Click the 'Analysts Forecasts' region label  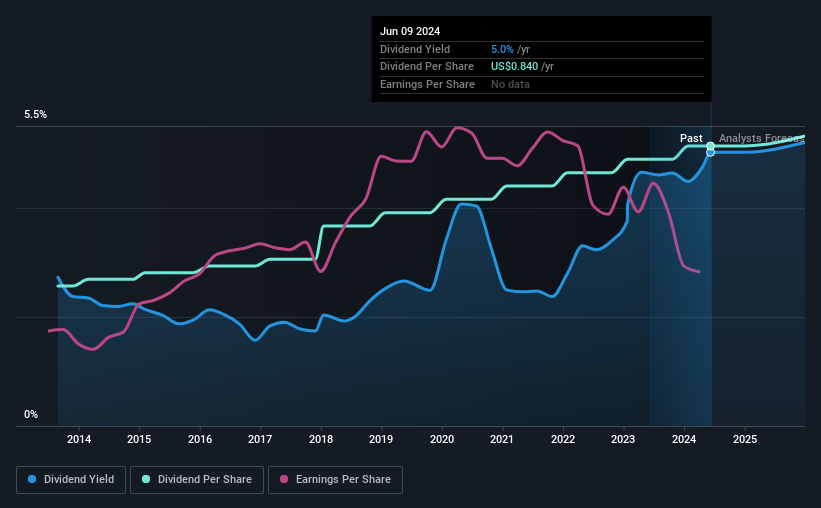762,138
